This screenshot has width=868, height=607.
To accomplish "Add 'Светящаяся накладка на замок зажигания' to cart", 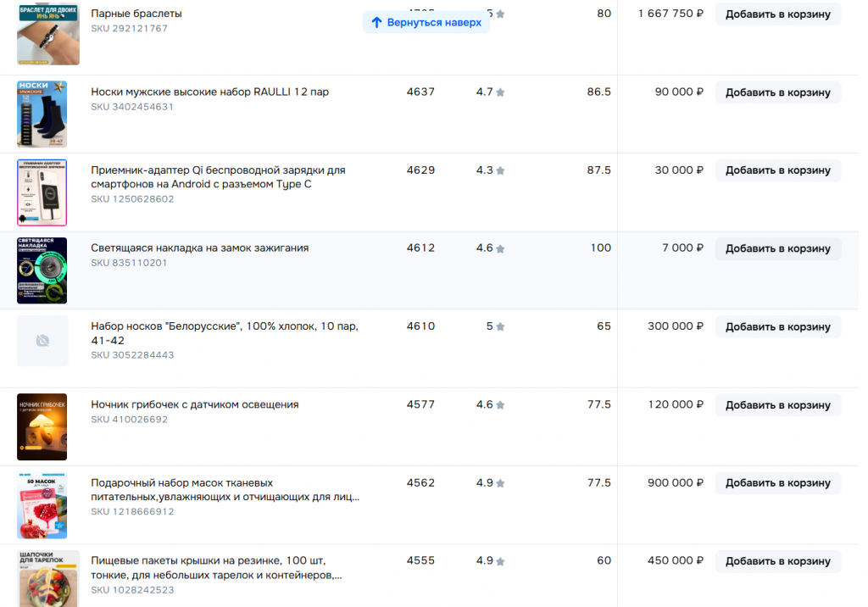I will tap(777, 248).
